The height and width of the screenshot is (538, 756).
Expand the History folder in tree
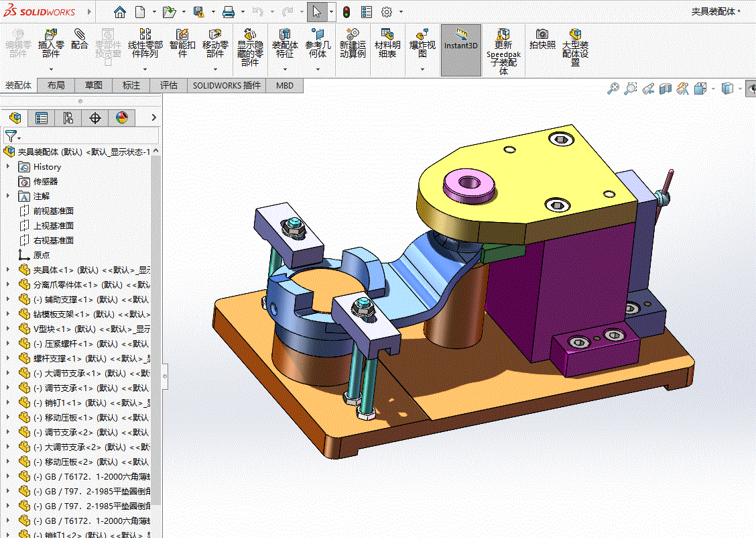[8, 166]
